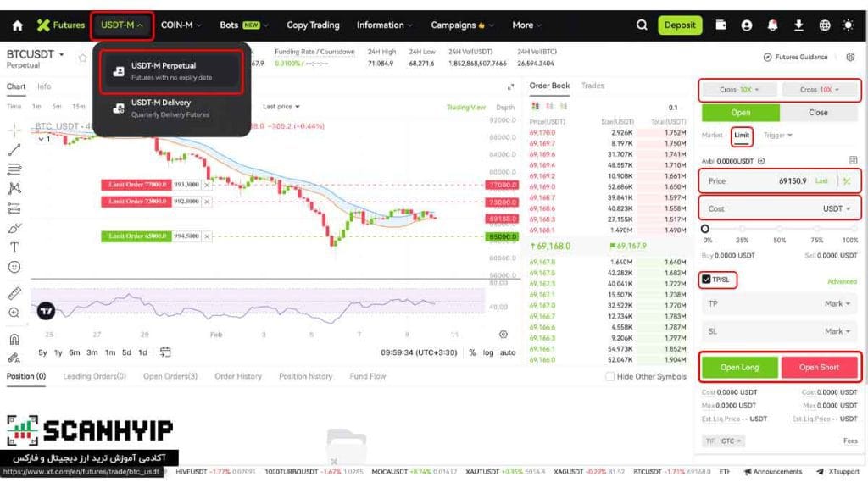Open the language globe icon
The image size is (868, 488).
824,25
